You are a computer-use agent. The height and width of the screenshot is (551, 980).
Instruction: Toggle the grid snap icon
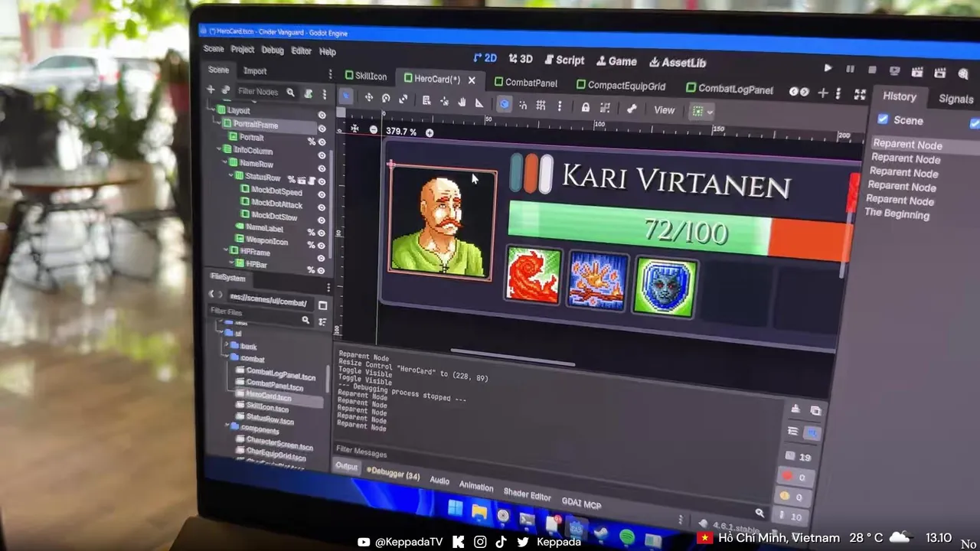[x=541, y=106]
